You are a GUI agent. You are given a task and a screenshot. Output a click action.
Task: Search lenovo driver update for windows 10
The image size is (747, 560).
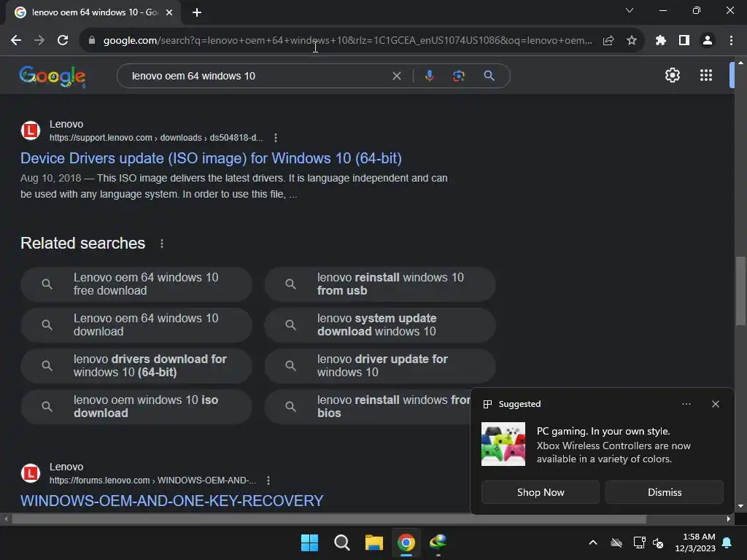pos(380,366)
